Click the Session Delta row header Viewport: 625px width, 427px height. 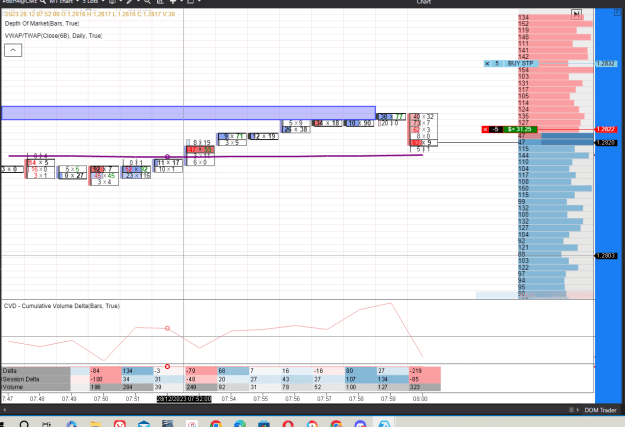(x=36, y=379)
